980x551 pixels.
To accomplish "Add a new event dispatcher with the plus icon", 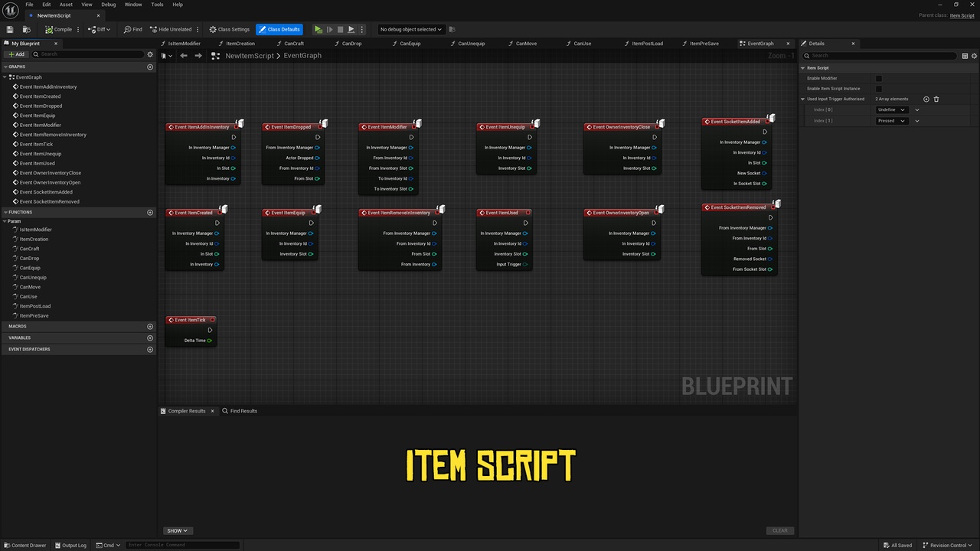I will [x=150, y=349].
